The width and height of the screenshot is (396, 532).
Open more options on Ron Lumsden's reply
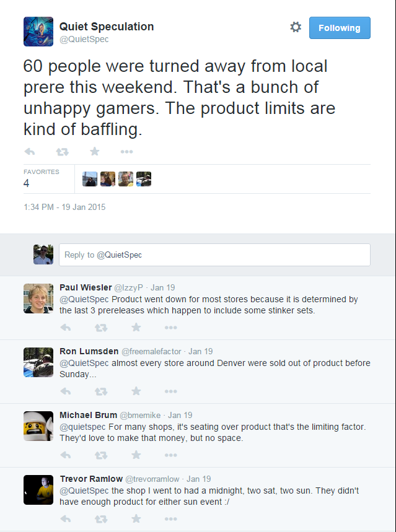tap(171, 391)
